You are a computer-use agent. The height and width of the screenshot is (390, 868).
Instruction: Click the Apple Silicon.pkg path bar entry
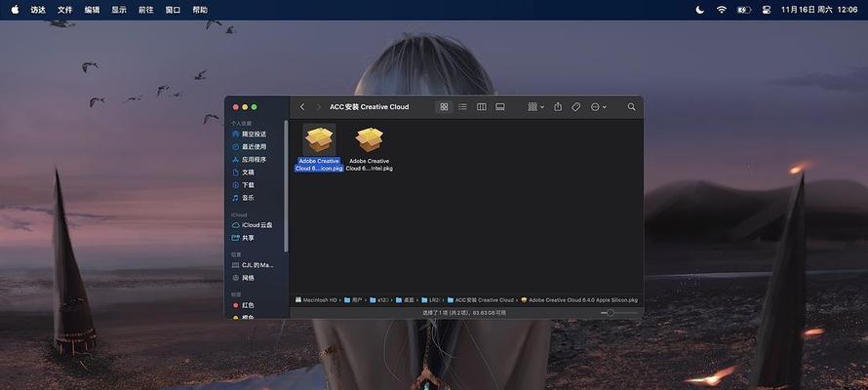pos(579,300)
